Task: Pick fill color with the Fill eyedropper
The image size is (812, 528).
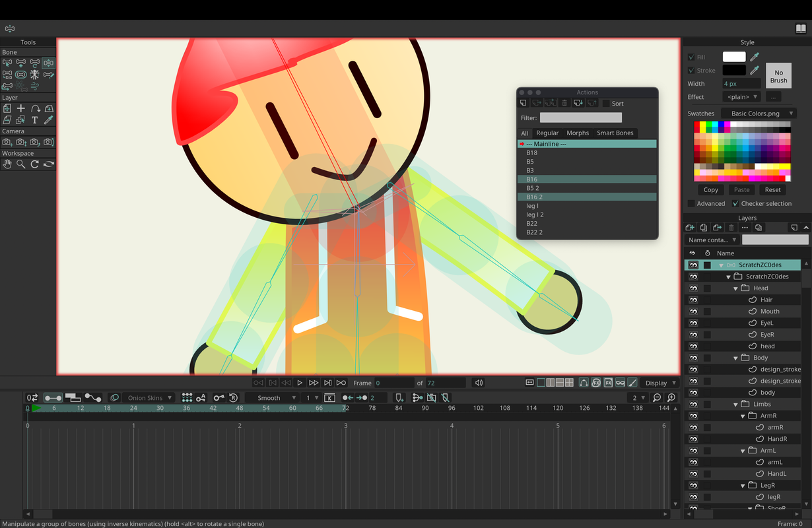Action: point(755,57)
